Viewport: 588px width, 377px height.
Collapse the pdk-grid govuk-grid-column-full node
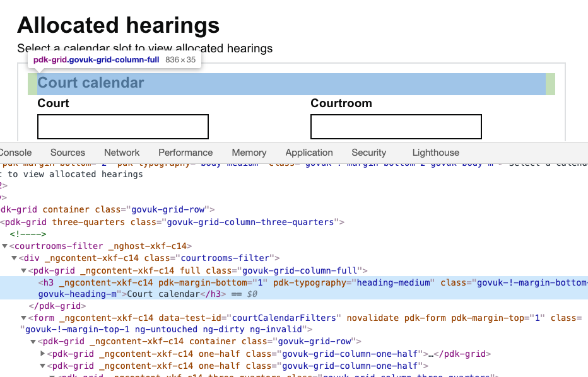click(23, 270)
